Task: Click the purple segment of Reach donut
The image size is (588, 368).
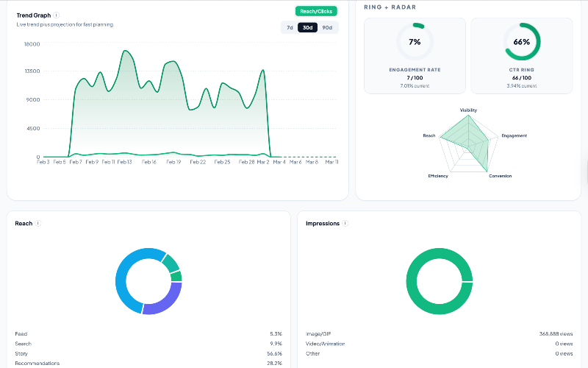Action: click(x=165, y=302)
